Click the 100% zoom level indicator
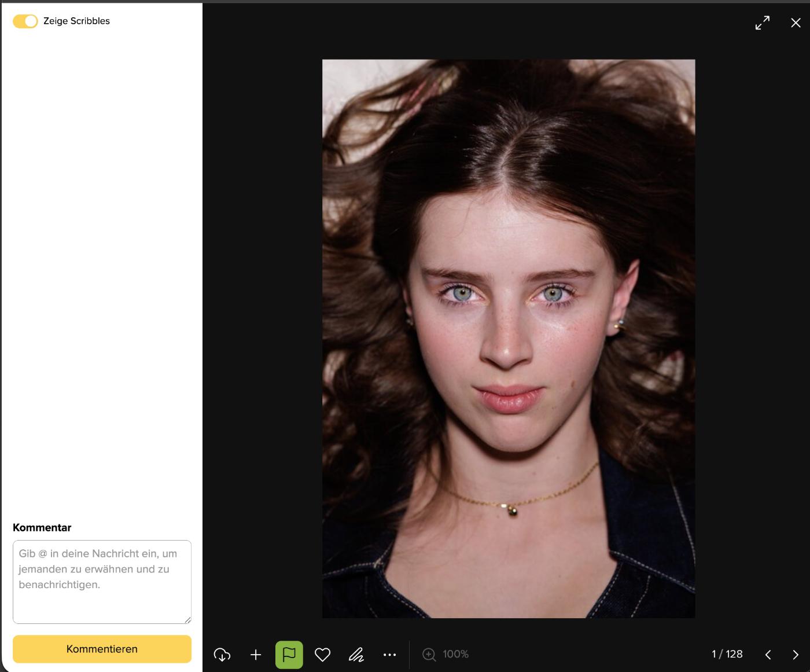 (456, 655)
